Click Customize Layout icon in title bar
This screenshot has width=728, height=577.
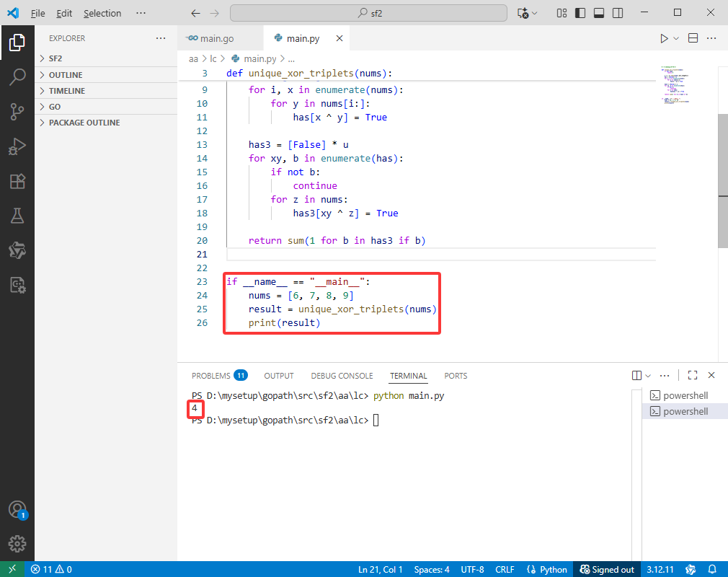tap(561, 13)
